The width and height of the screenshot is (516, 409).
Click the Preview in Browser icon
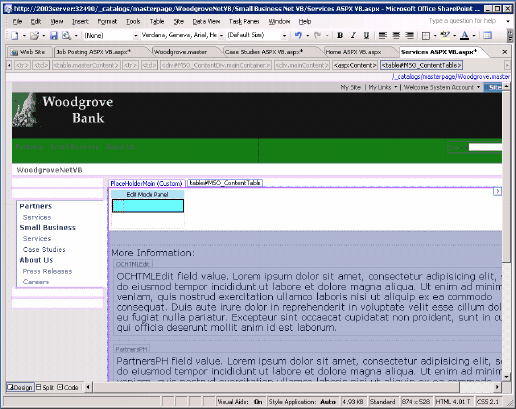coord(66,35)
